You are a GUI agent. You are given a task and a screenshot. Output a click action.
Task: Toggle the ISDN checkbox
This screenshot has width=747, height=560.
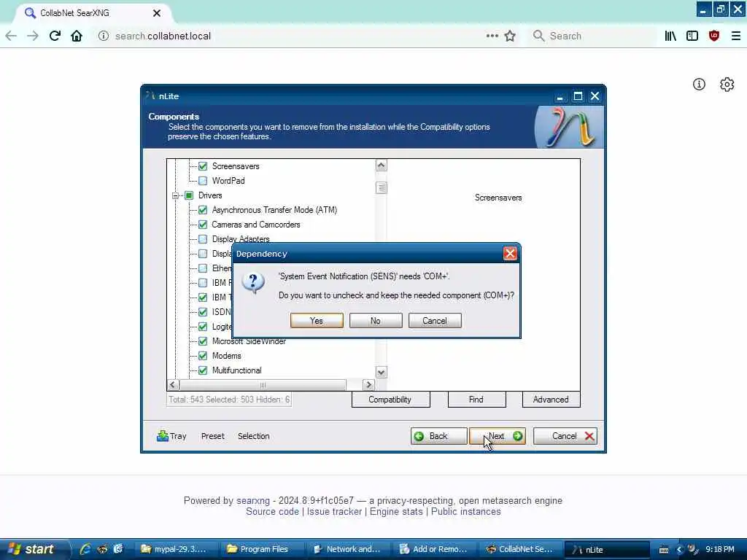click(203, 312)
